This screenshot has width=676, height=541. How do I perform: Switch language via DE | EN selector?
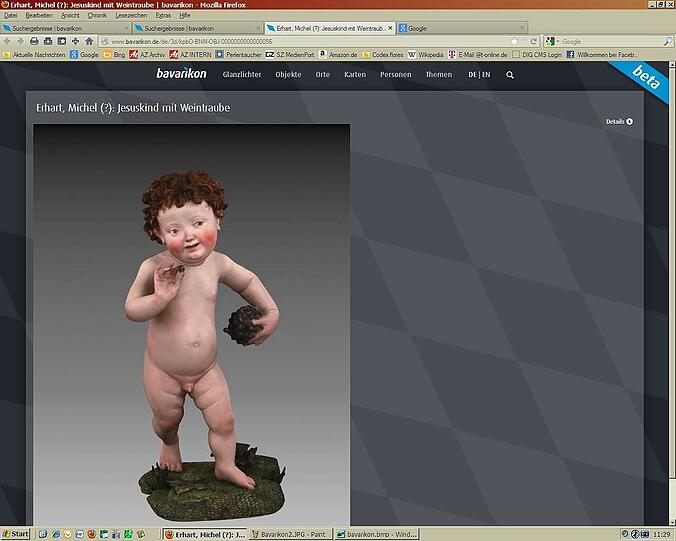click(479, 75)
